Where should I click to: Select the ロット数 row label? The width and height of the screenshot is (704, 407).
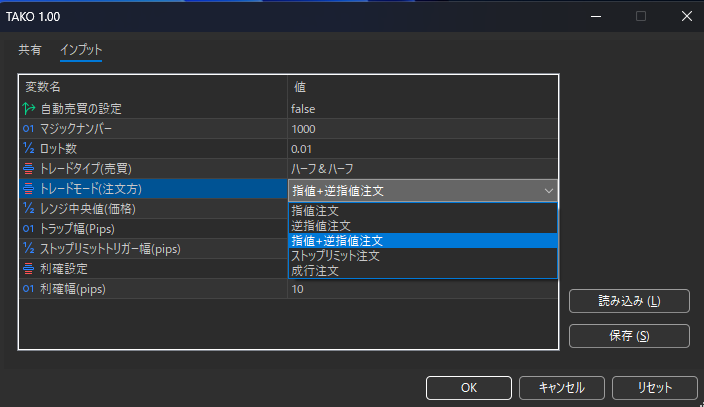(x=58, y=149)
